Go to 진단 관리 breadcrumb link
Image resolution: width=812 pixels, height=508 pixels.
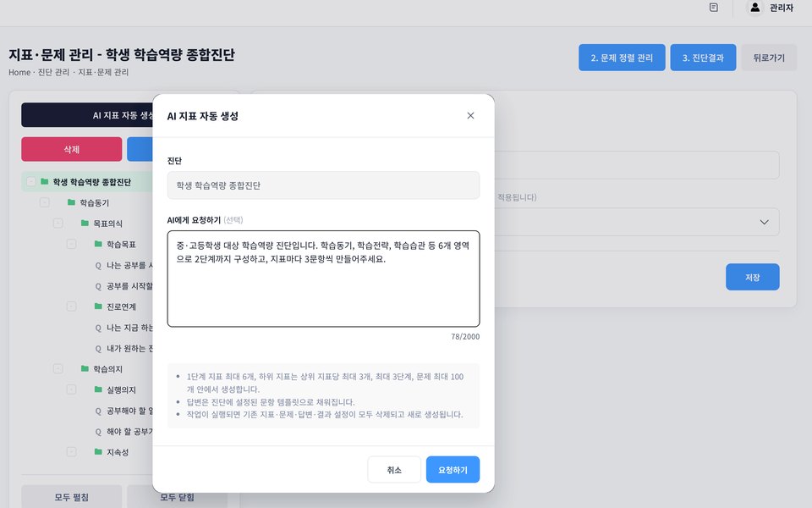point(53,72)
